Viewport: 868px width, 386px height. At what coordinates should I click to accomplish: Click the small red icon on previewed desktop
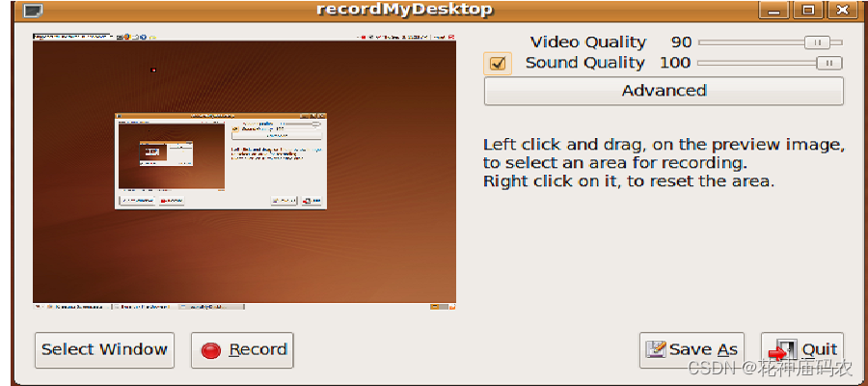click(153, 69)
